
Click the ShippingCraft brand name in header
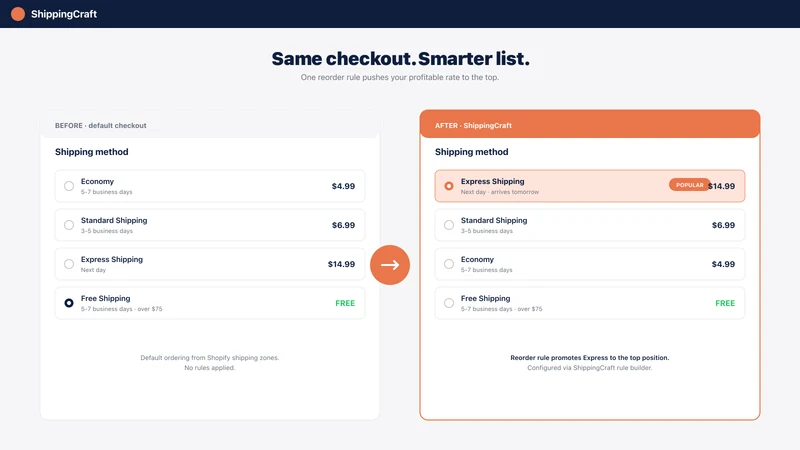click(64, 14)
